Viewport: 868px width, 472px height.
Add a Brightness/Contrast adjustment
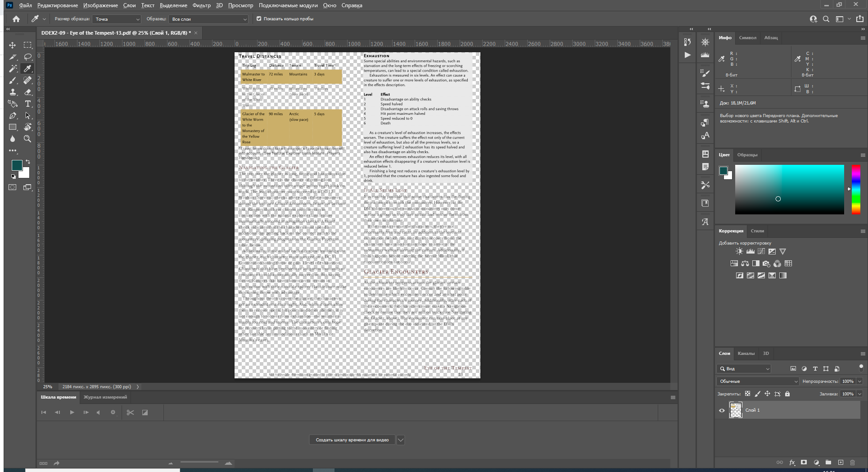click(x=739, y=251)
